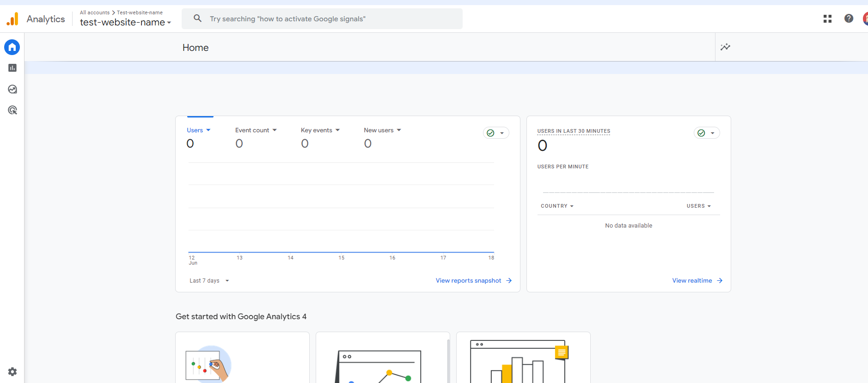Click the Analytics logo
The width and height of the screenshot is (868, 383).
click(x=12, y=19)
